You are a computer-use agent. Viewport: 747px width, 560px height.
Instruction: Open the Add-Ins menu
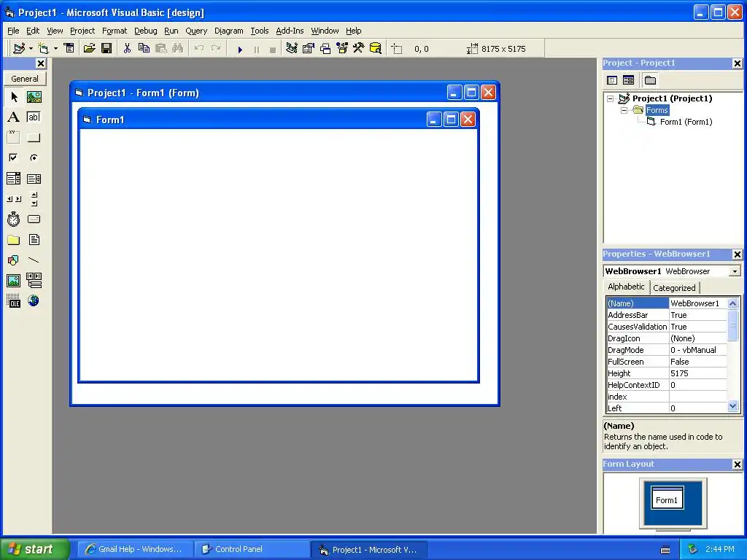click(290, 31)
